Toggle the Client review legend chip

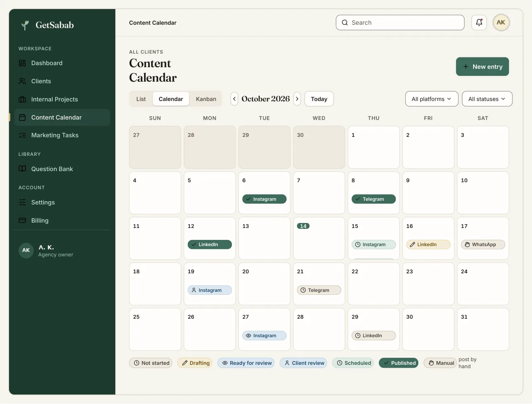(303, 363)
